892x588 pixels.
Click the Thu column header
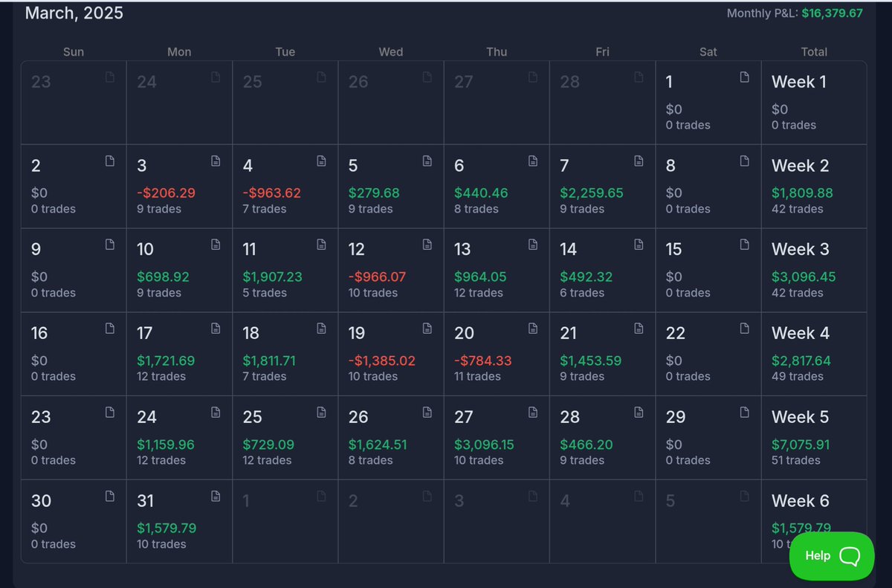point(497,52)
